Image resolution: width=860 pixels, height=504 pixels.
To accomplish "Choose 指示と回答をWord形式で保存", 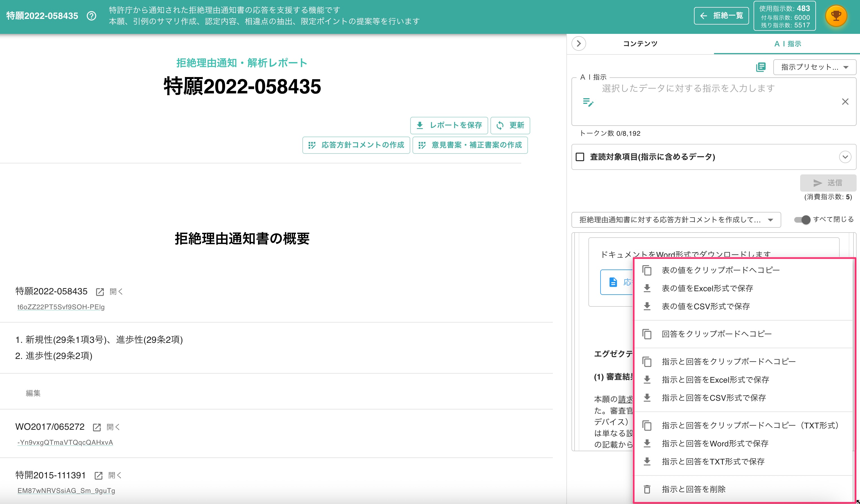I will pyautogui.click(x=743, y=443).
